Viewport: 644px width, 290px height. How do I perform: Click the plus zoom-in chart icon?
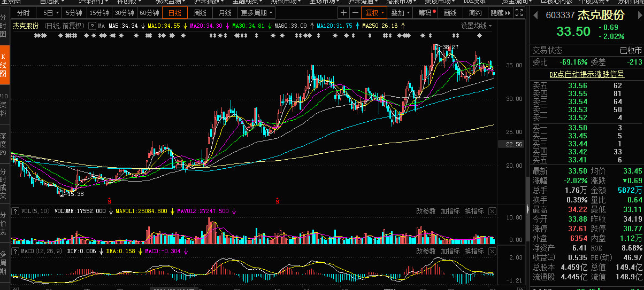click(344, 13)
